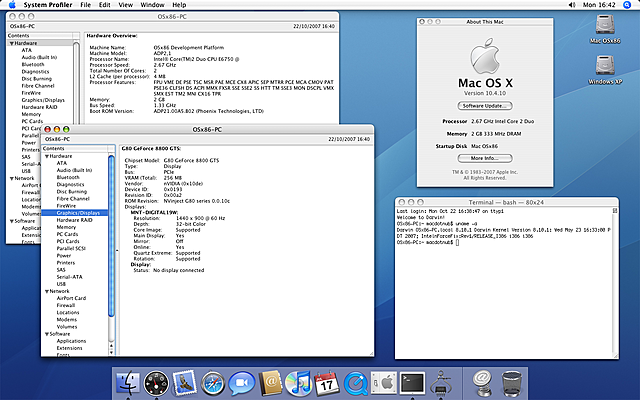Viewport: 640px width, 400px height.
Task: Click the Terminal icon in the Dock
Action: 412,383
